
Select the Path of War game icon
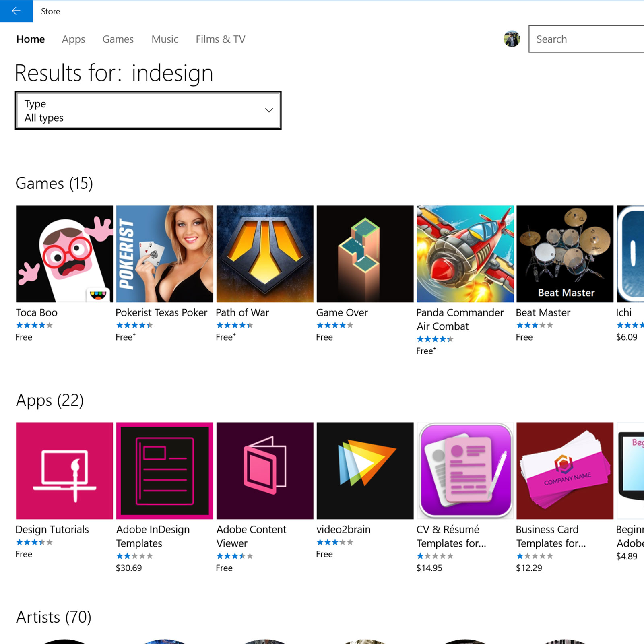(x=264, y=254)
